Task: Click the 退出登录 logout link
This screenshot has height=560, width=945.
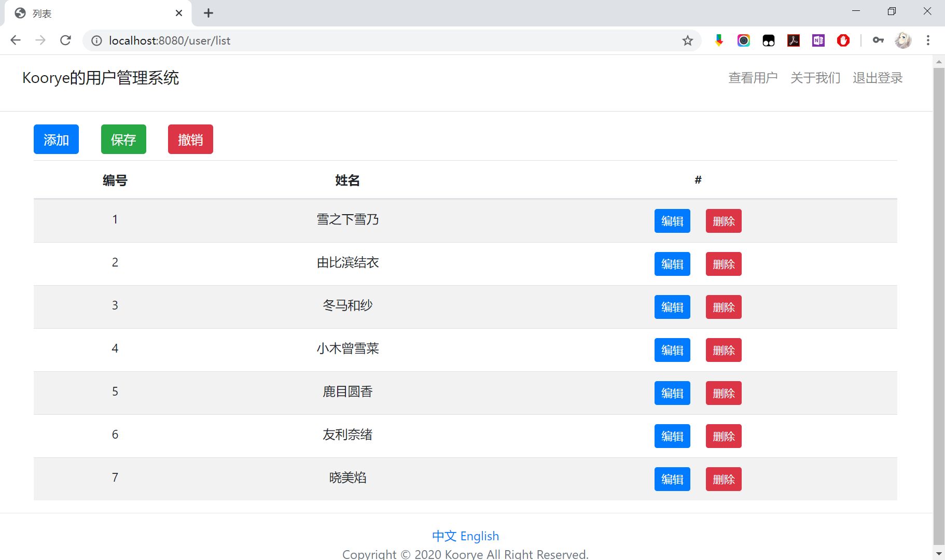Action: click(878, 77)
